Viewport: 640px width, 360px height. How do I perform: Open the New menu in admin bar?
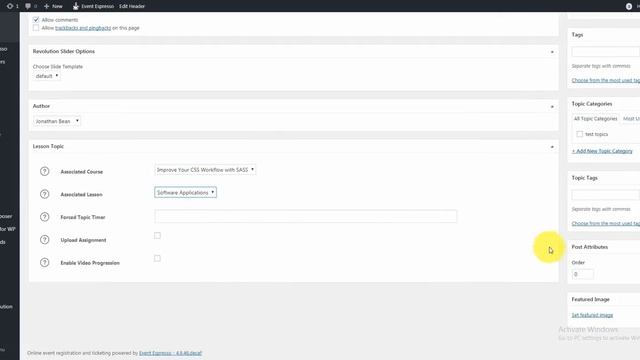tap(53, 6)
